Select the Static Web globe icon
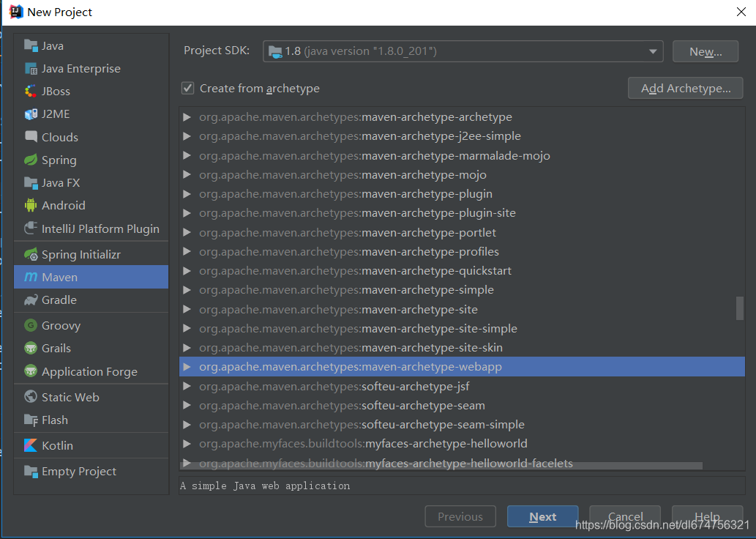Image resolution: width=756 pixels, height=539 pixels. coord(31,397)
